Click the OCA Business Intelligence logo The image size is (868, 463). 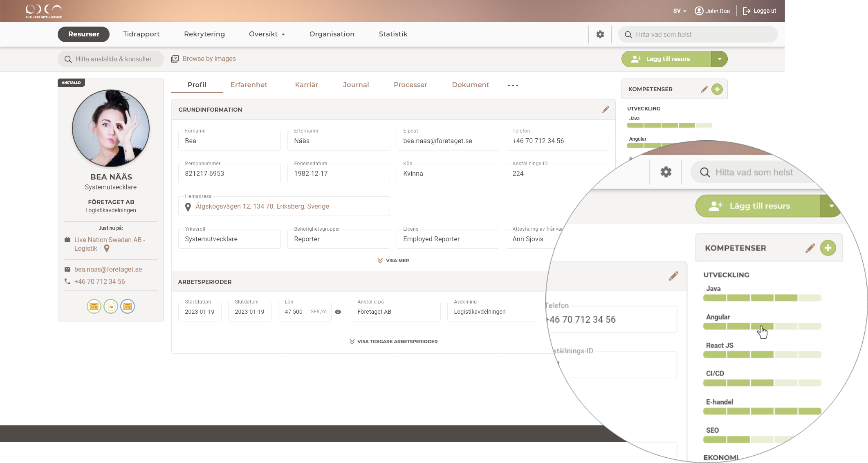click(x=44, y=11)
